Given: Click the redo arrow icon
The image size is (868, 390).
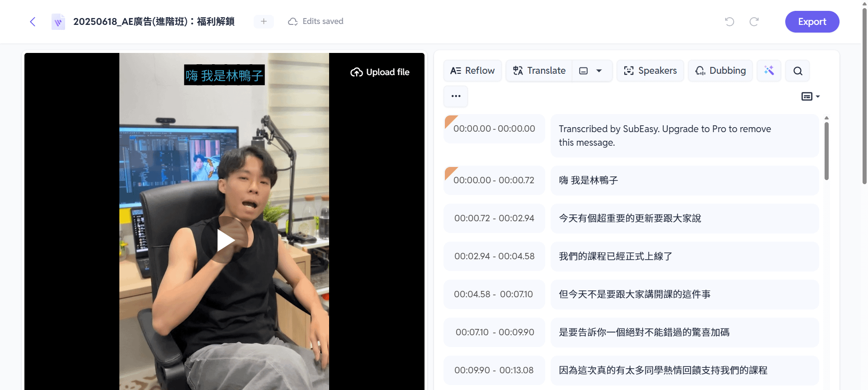Looking at the screenshot, I should tap(754, 22).
